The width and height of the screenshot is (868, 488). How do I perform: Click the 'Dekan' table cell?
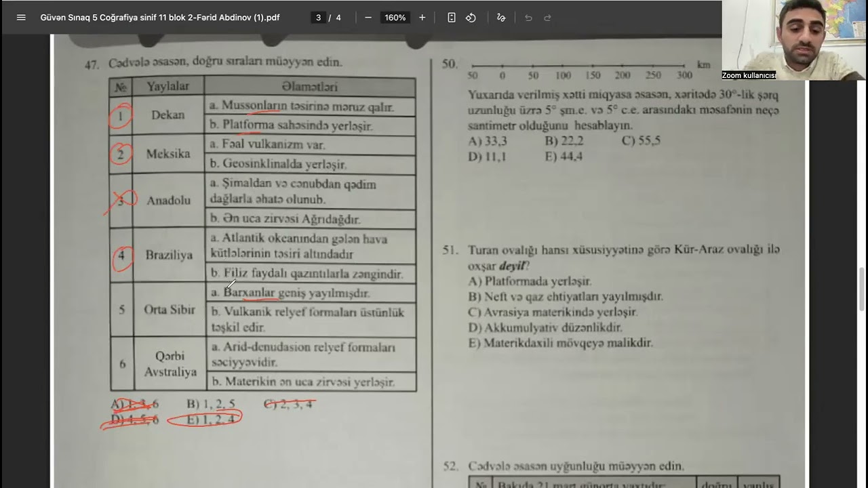[x=167, y=115]
